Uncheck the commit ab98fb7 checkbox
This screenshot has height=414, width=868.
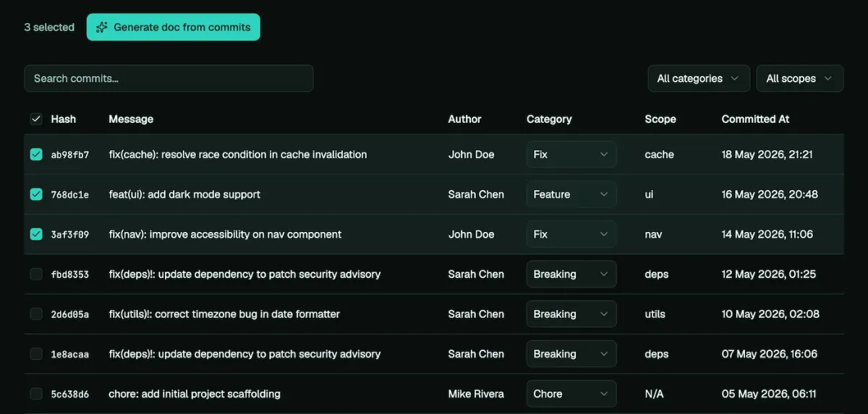pyautogui.click(x=36, y=155)
